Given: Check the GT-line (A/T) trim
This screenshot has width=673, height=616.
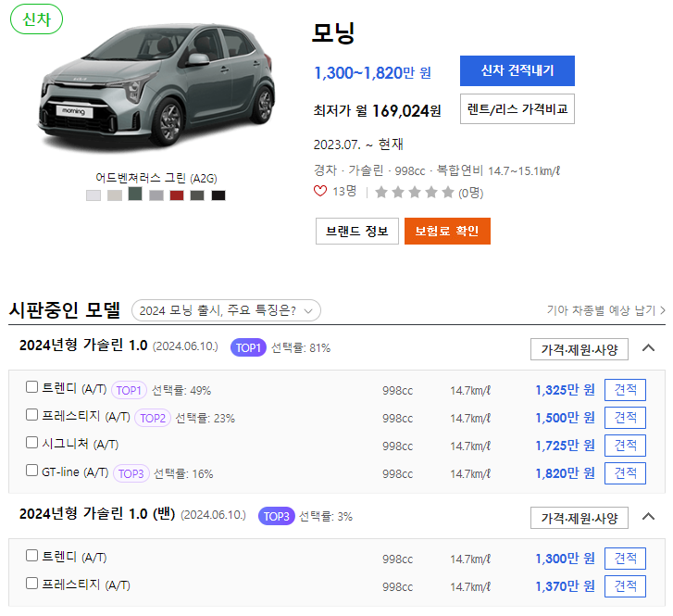Looking at the screenshot, I should (31, 471).
